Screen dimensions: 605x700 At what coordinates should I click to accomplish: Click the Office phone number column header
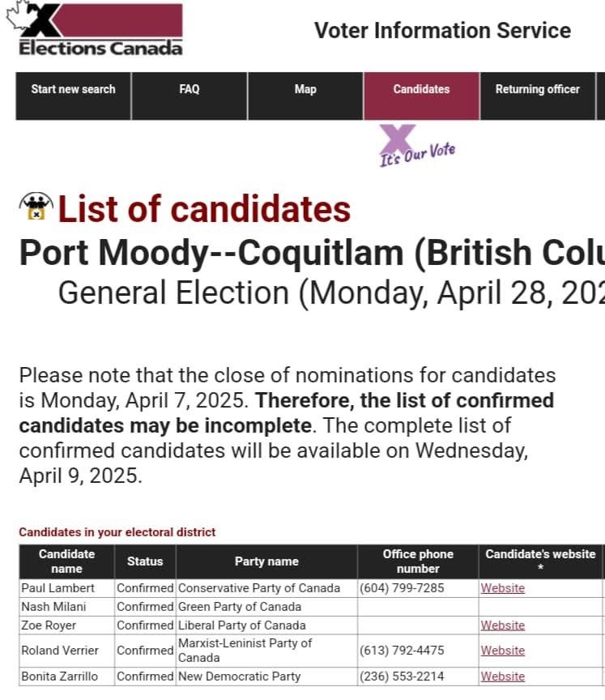tap(418, 561)
